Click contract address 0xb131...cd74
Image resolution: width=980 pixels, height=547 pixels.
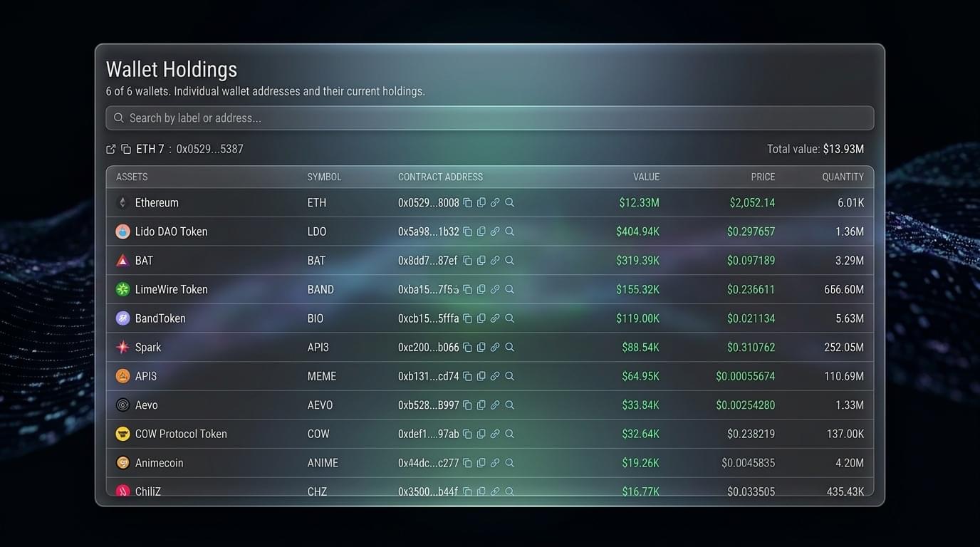(428, 376)
